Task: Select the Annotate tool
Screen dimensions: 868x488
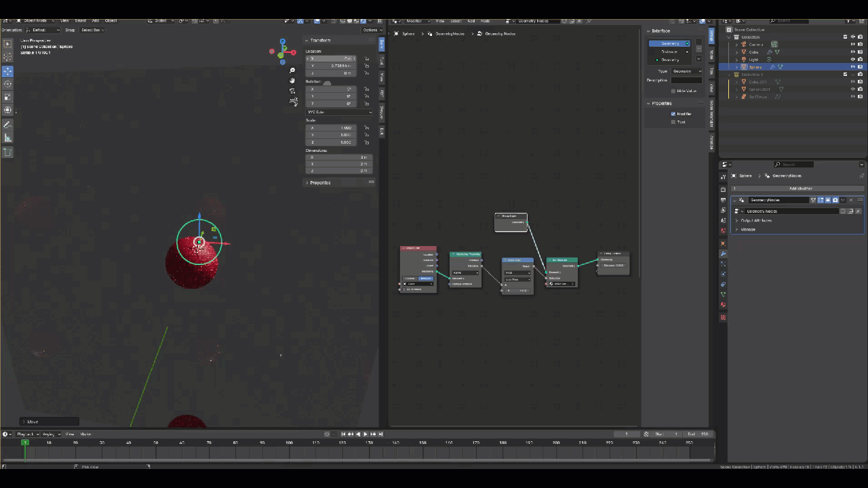Action: (x=7, y=125)
